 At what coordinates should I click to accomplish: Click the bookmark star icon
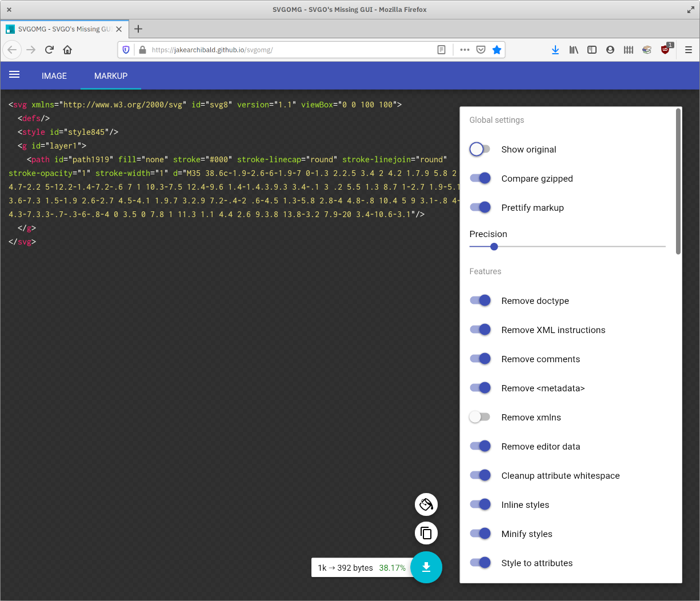point(497,50)
